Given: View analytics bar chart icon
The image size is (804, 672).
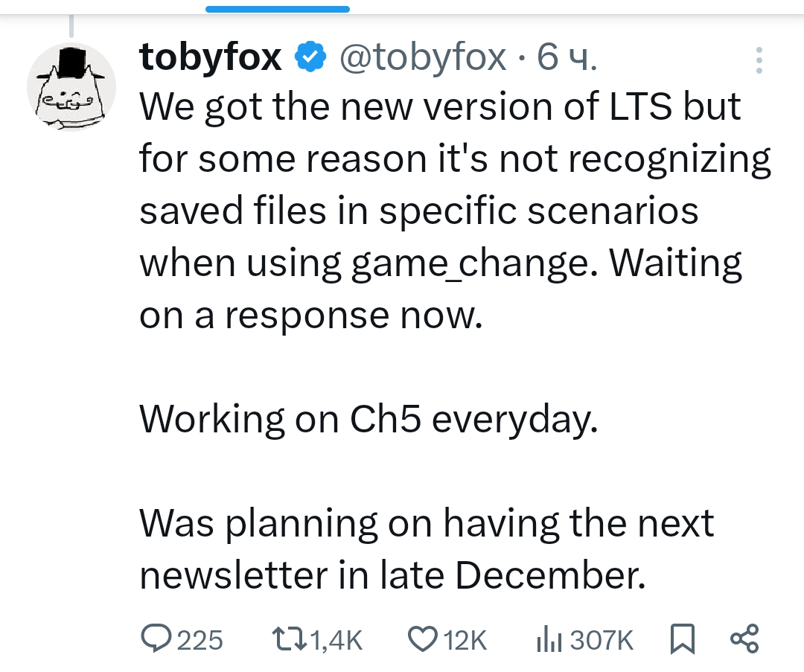Looking at the screenshot, I should click(549, 639).
